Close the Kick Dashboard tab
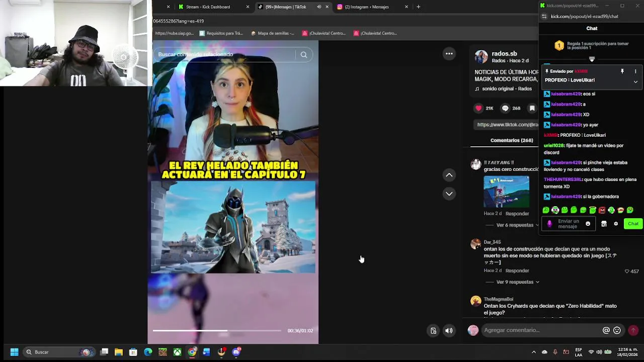644x362 pixels. click(x=248, y=7)
